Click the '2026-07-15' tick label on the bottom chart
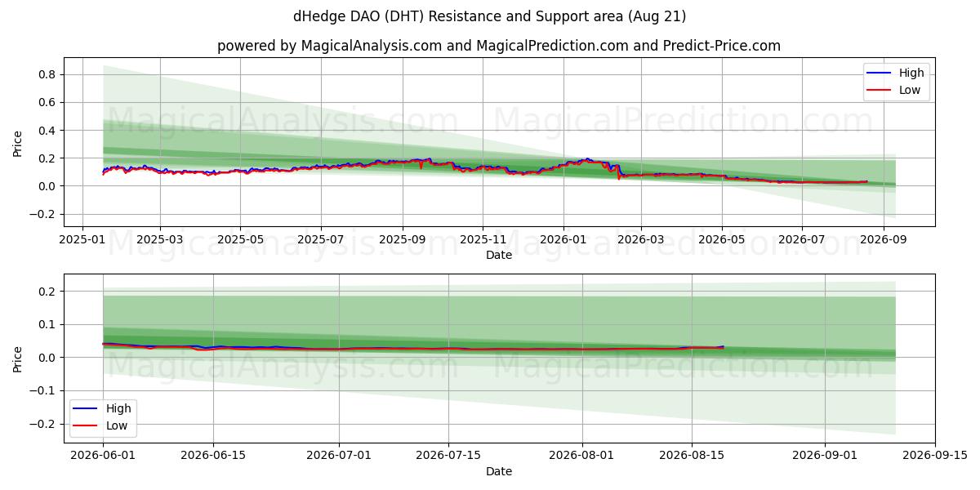The width and height of the screenshot is (980, 490). tap(448, 457)
